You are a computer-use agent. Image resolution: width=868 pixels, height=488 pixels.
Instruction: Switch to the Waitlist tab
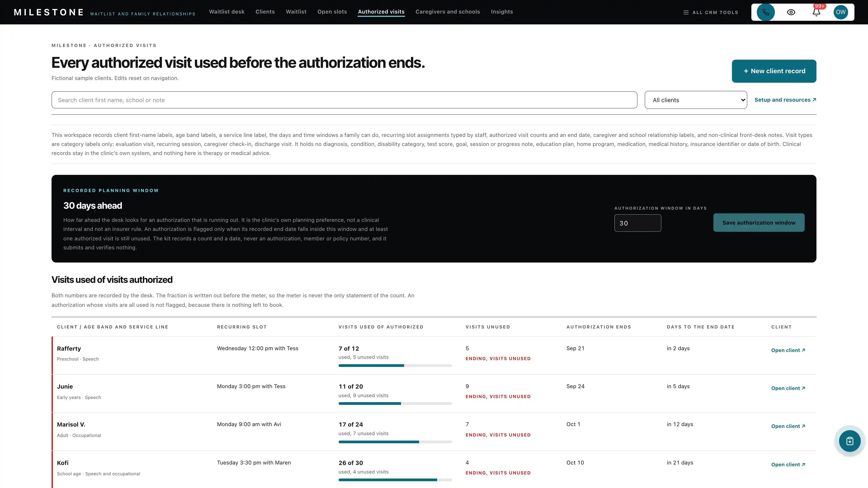click(x=296, y=12)
